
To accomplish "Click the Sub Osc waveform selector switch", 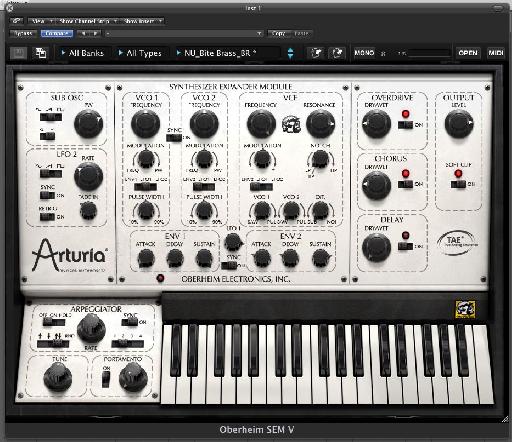I will [51, 117].
